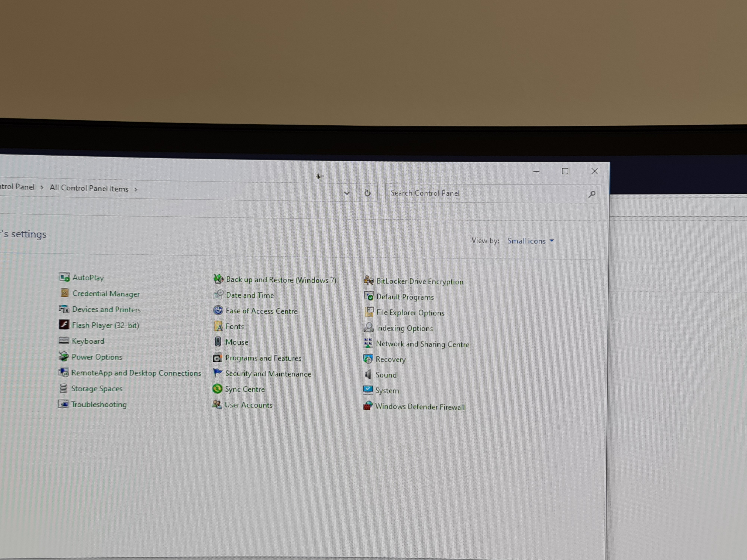Open the User Accounts icon
The image size is (747, 560).
217,404
